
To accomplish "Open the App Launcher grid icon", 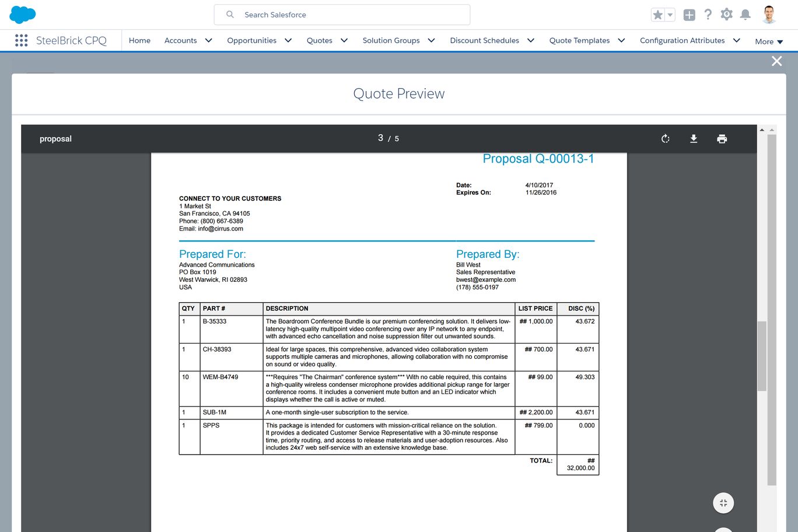I will click(22, 40).
